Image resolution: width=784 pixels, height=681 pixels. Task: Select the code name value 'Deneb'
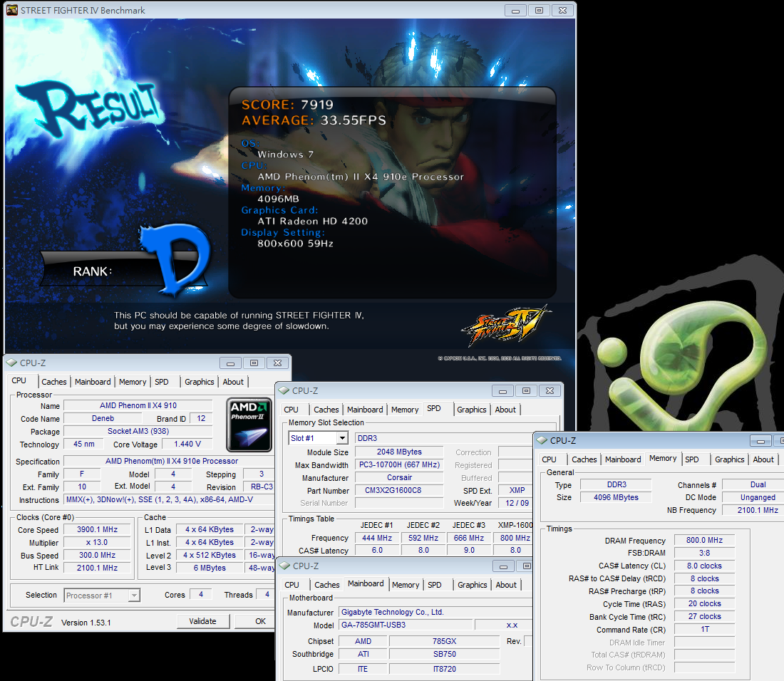coord(103,419)
